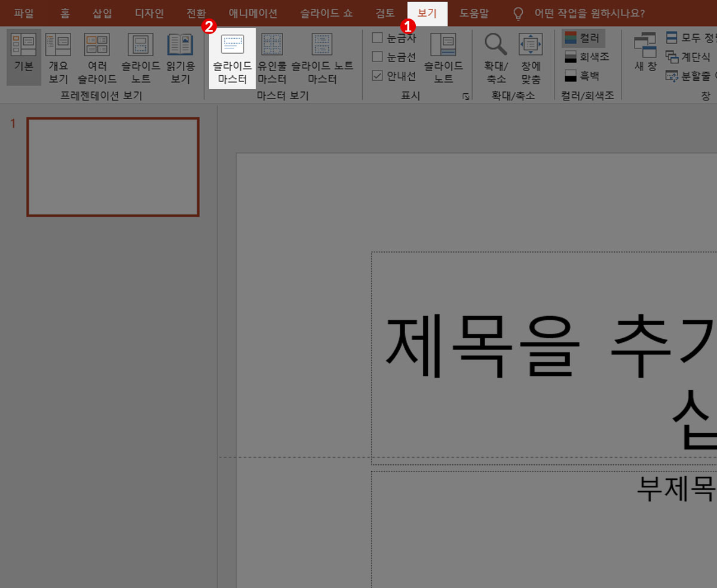Open Notes Master (슬라이드 노트 마스터)
The image size is (717, 588).
(x=323, y=58)
